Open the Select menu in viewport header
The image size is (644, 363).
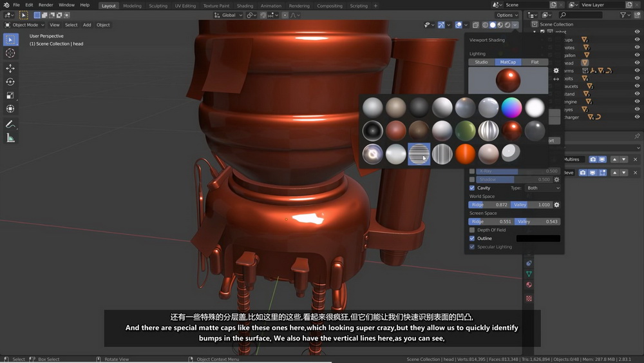pos(71,25)
